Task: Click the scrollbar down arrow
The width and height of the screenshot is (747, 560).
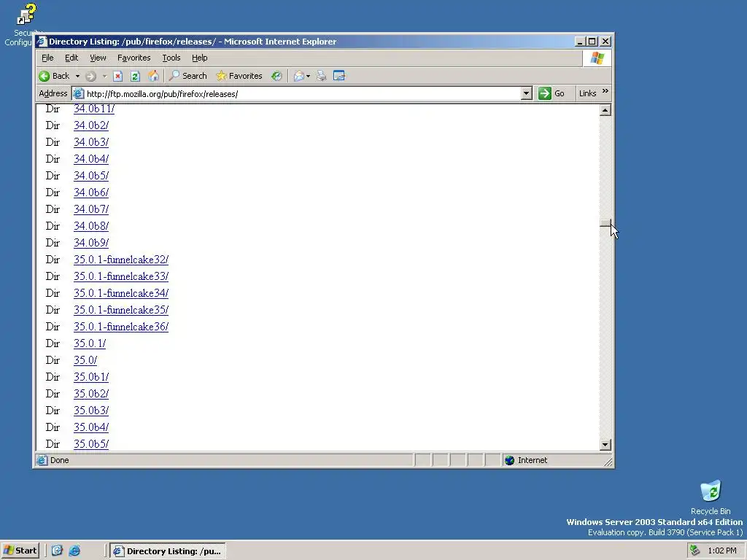Action: pos(605,445)
